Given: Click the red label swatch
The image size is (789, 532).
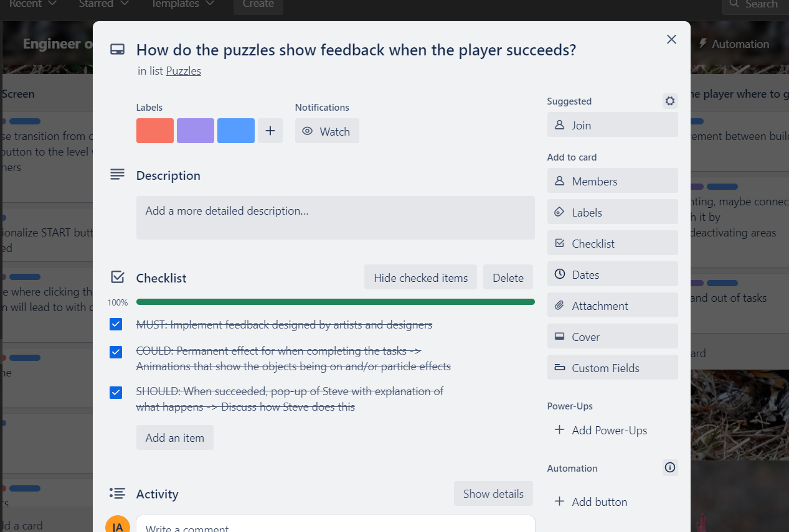Looking at the screenshot, I should pyautogui.click(x=155, y=131).
